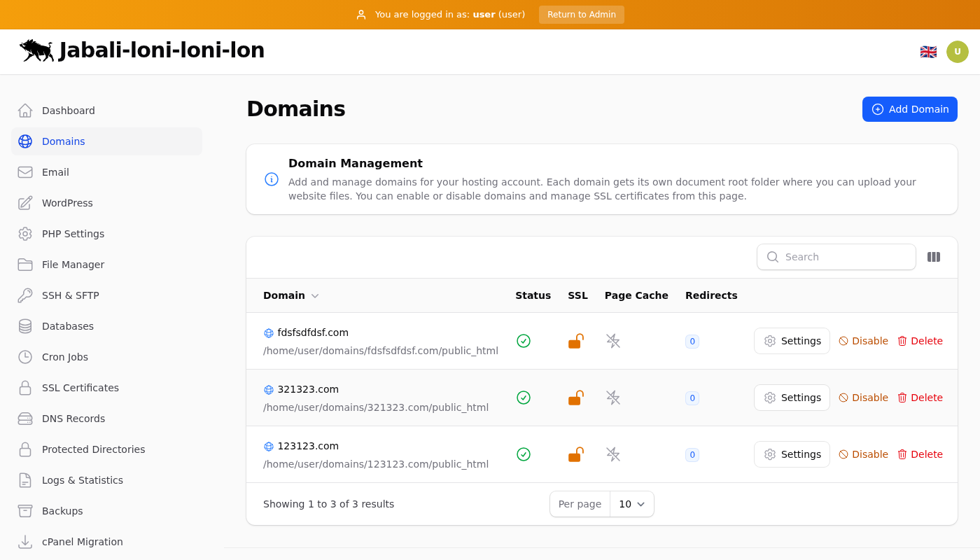This screenshot has width=980, height=560.
Task: Click page cache bolt icon for 321323.com
Action: click(x=613, y=398)
